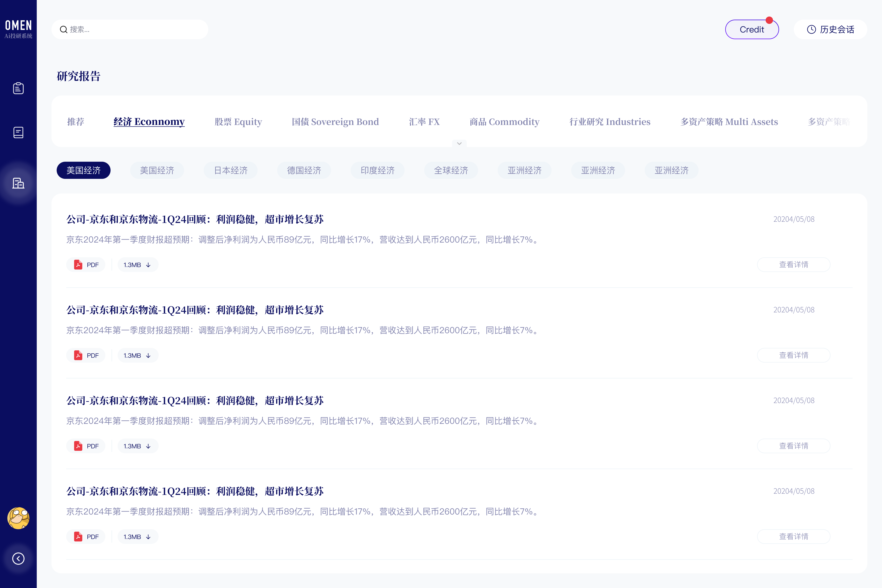Click 查看详情 for the fourth report
Viewport: 882px width, 588px height.
pyautogui.click(x=794, y=537)
